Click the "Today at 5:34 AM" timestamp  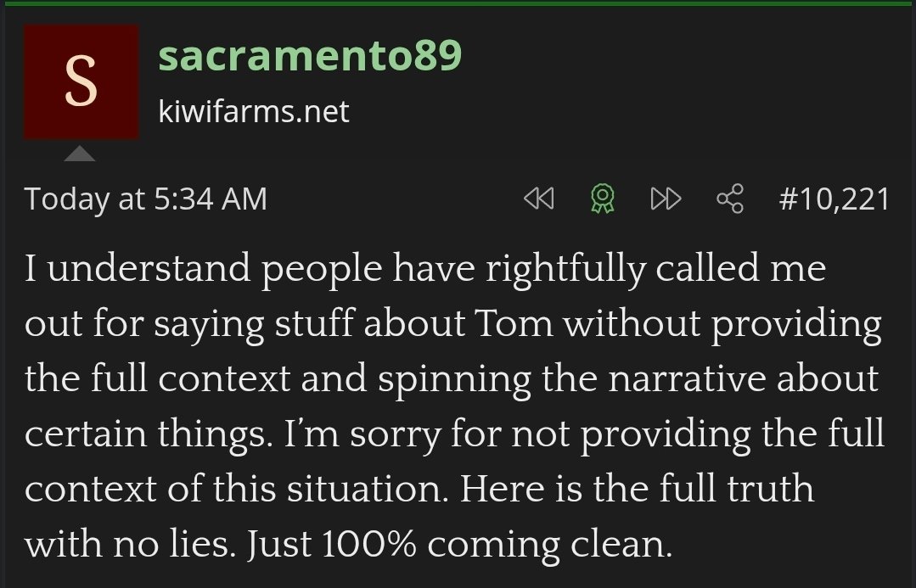pos(146,199)
